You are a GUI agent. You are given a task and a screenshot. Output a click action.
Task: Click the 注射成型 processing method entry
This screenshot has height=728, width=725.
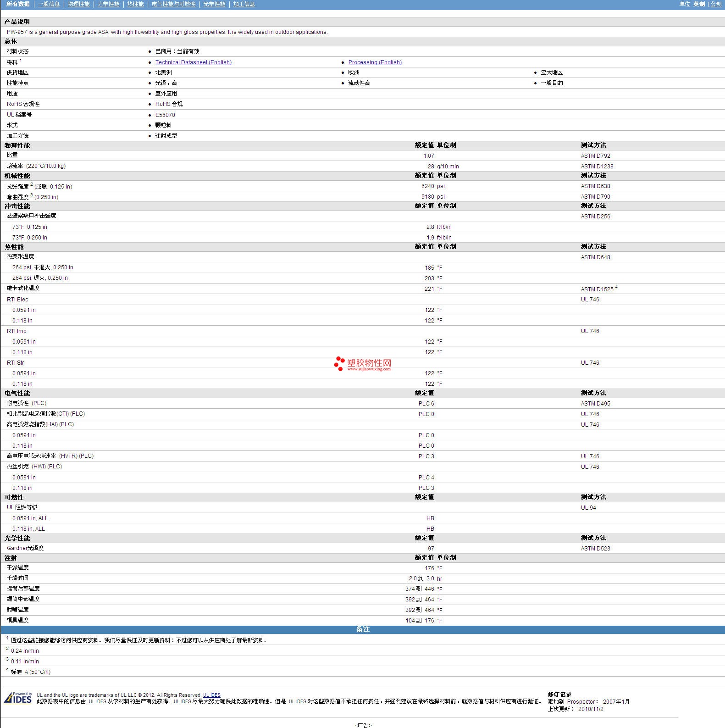coord(166,136)
